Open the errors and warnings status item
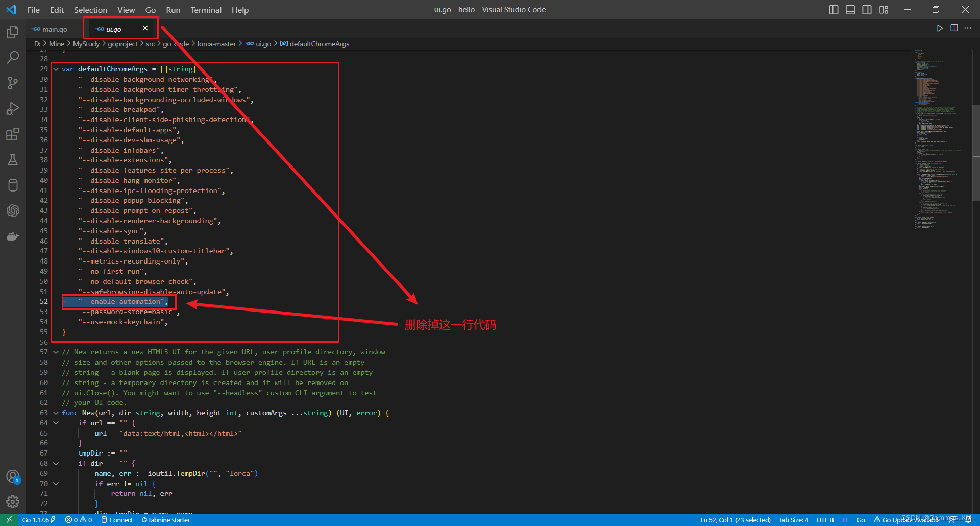980x526 pixels. (79, 520)
